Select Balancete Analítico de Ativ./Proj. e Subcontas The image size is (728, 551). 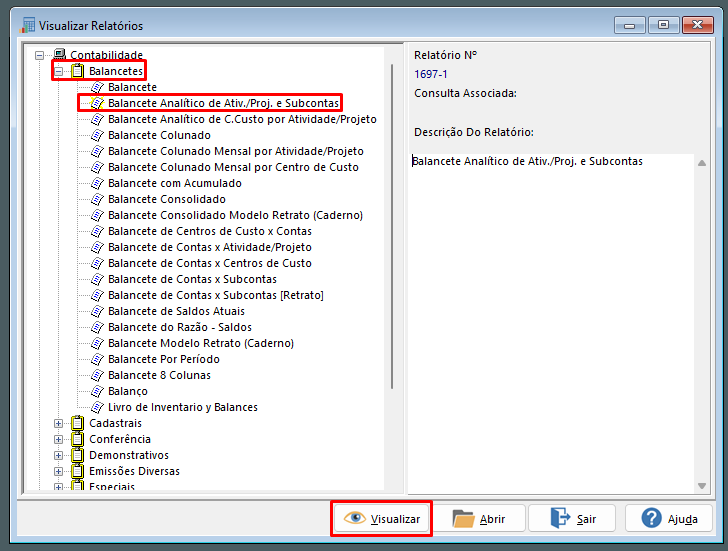pyautogui.click(x=223, y=103)
